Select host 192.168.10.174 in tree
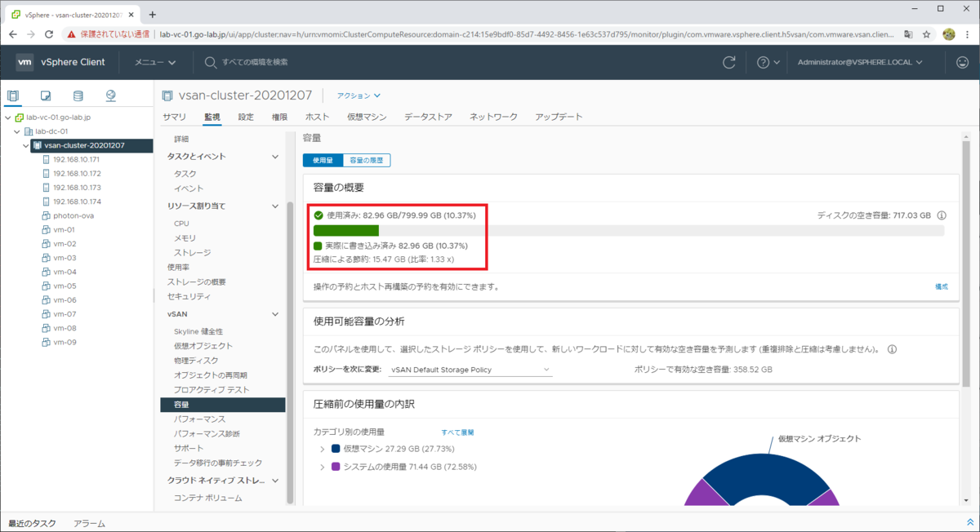 tap(77, 202)
